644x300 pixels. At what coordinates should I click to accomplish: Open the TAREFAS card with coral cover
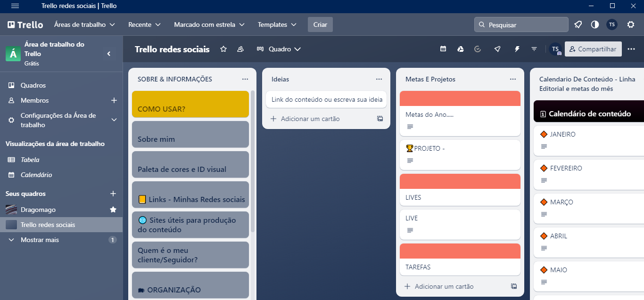460,259
